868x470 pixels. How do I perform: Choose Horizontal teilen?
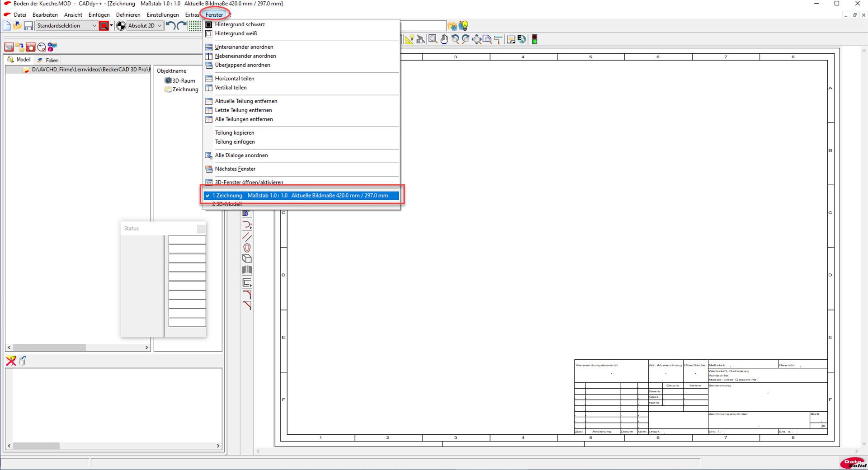301,79
